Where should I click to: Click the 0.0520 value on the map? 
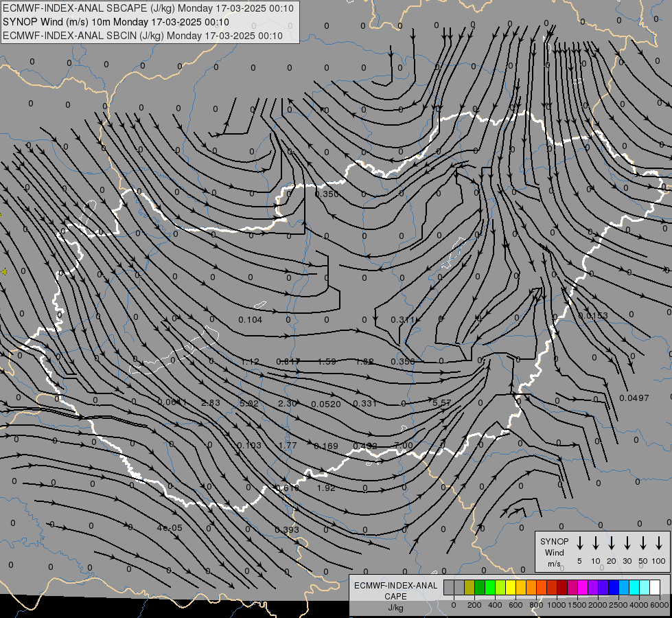pos(326,404)
